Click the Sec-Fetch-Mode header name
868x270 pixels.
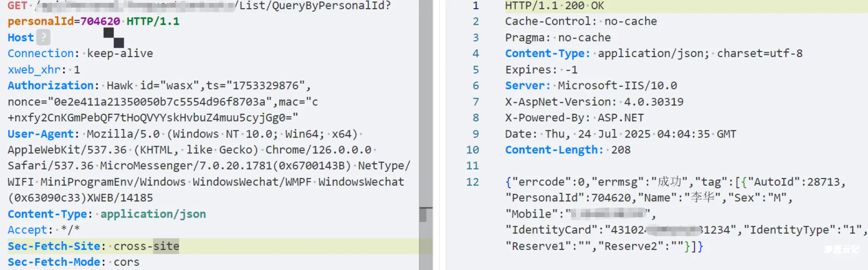point(54,262)
